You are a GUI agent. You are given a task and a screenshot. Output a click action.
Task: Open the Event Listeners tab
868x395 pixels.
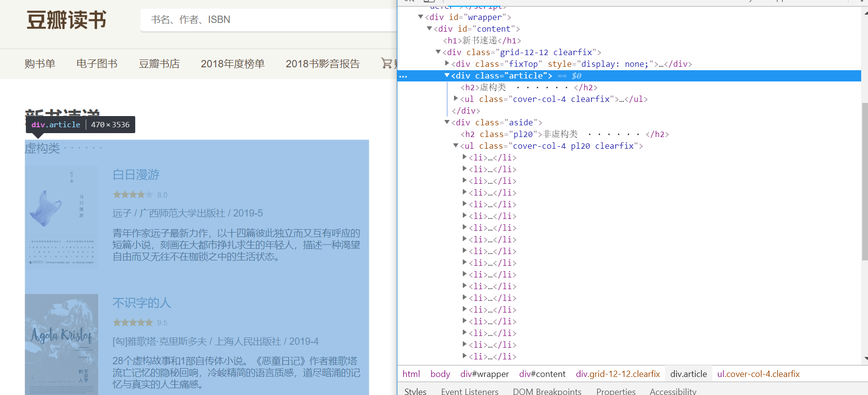point(470,391)
